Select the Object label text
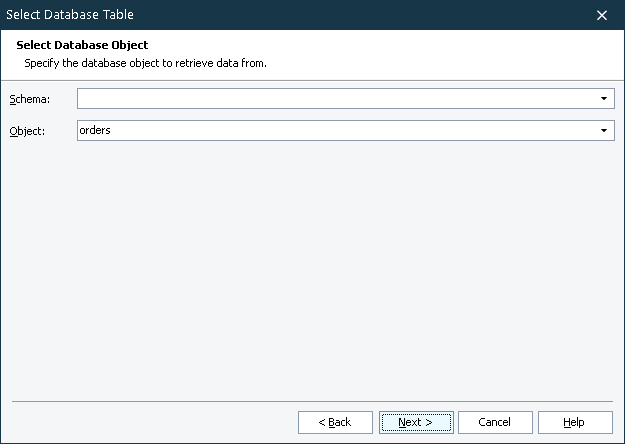625x444 pixels. [28, 131]
